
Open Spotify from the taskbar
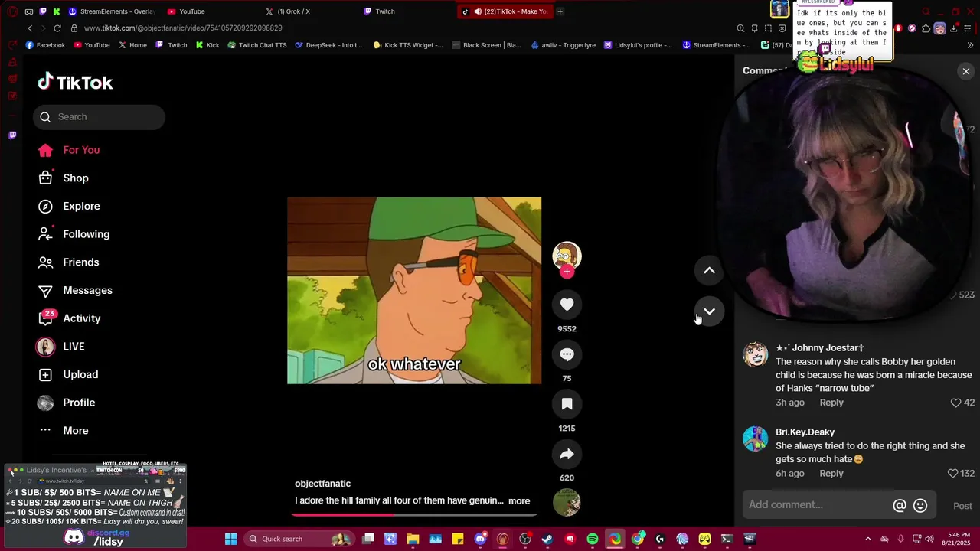pos(592,539)
